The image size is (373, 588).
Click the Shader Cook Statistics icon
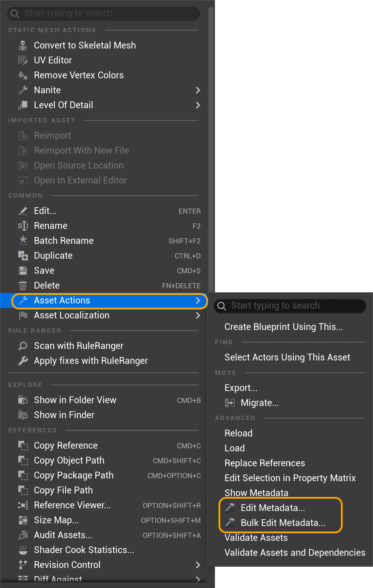23,550
